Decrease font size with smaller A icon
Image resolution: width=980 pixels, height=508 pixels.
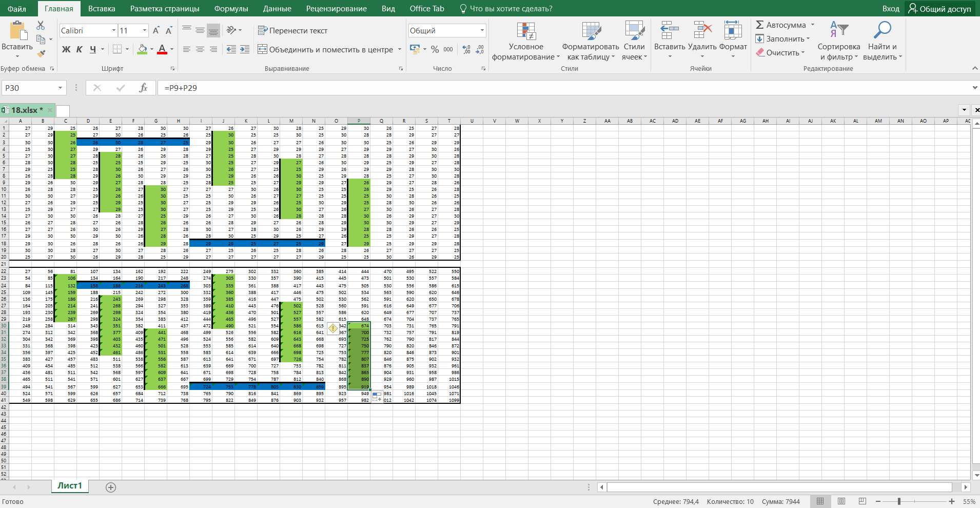(169, 31)
